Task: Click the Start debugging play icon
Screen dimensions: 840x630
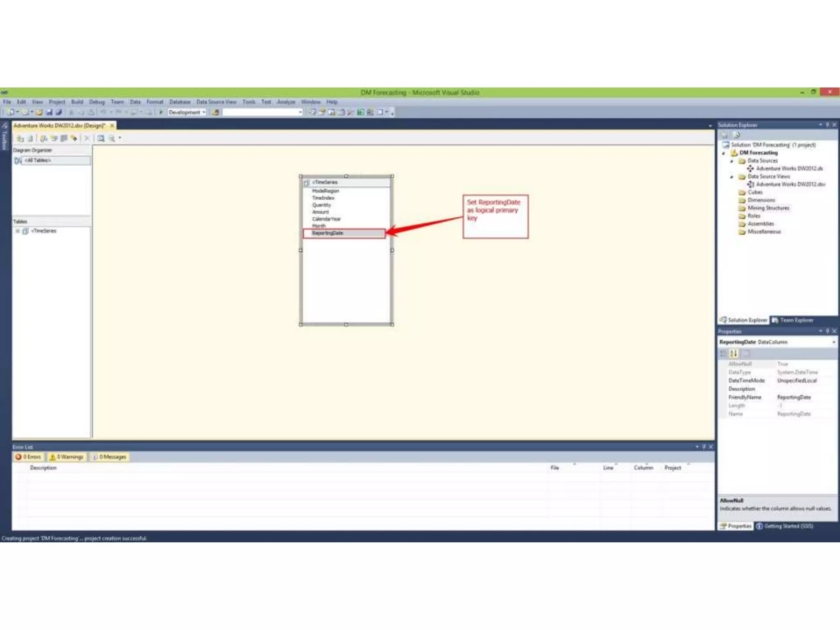Action: pyautogui.click(x=161, y=112)
